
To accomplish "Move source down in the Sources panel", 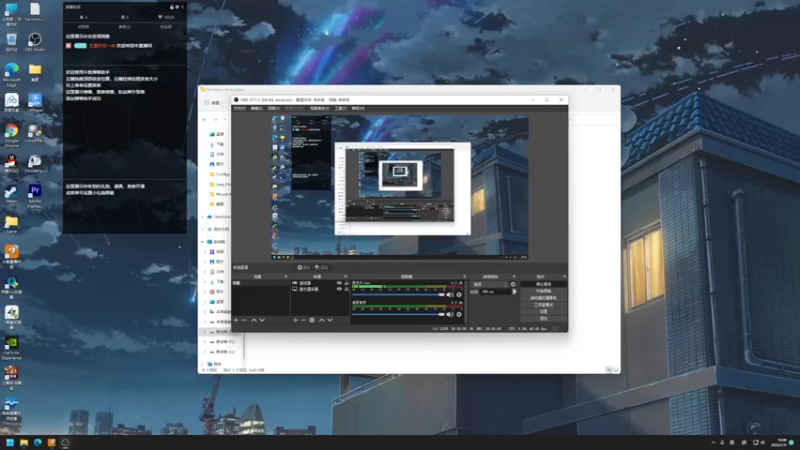I will tap(330, 320).
